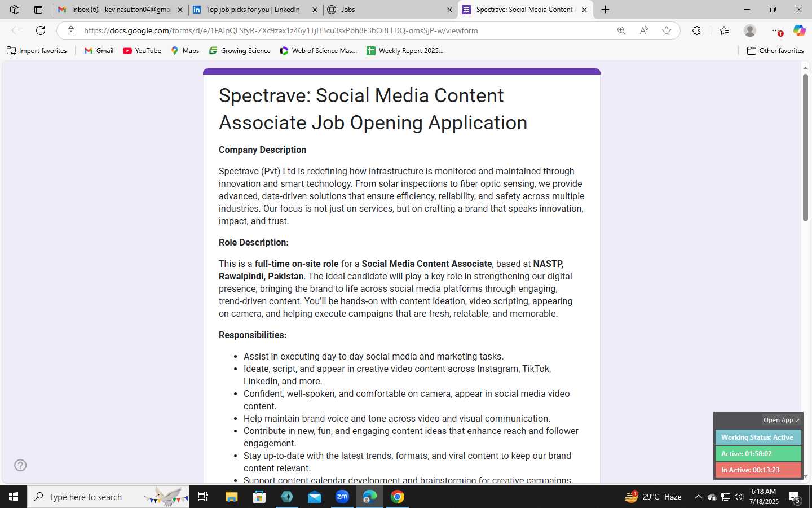The height and width of the screenshot is (508, 812).
Task: Open the Windows Start menu
Action: point(14,497)
